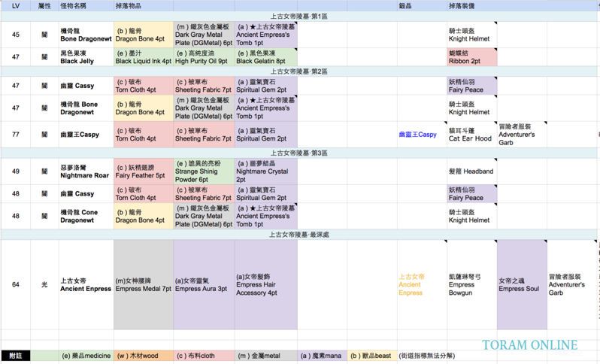The image size is (600, 364).
Task: Click the Empress Bowgun cell
Action: pyautogui.click(x=472, y=285)
